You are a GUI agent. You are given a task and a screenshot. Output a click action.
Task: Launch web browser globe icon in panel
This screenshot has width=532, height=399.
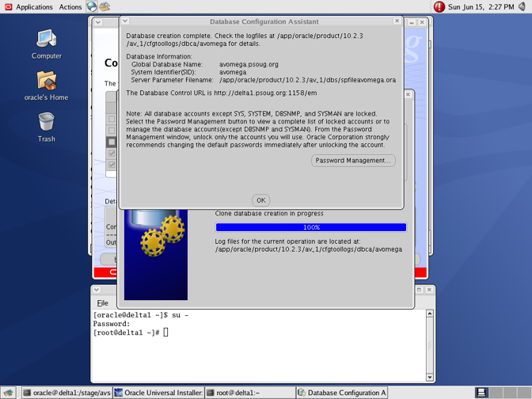[x=91, y=6]
